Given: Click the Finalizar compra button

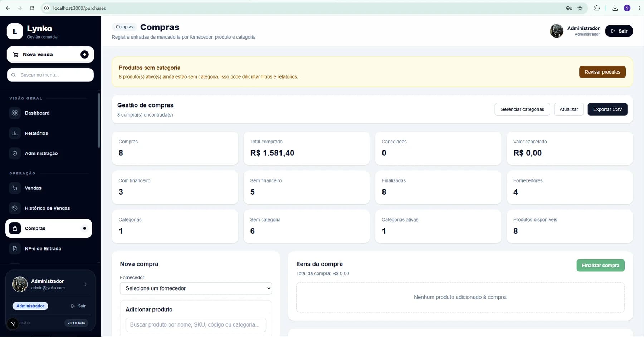Looking at the screenshot, I should click(x=600, y=265).
